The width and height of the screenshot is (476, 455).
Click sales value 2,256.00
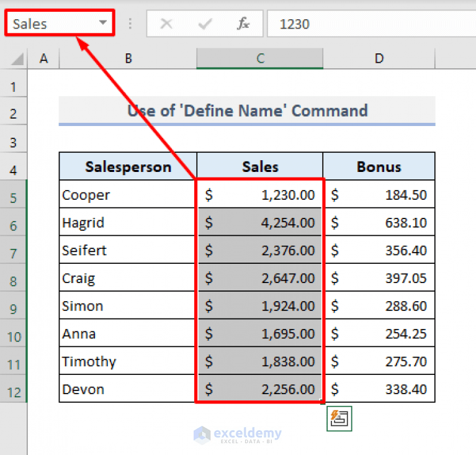[260, 389]
